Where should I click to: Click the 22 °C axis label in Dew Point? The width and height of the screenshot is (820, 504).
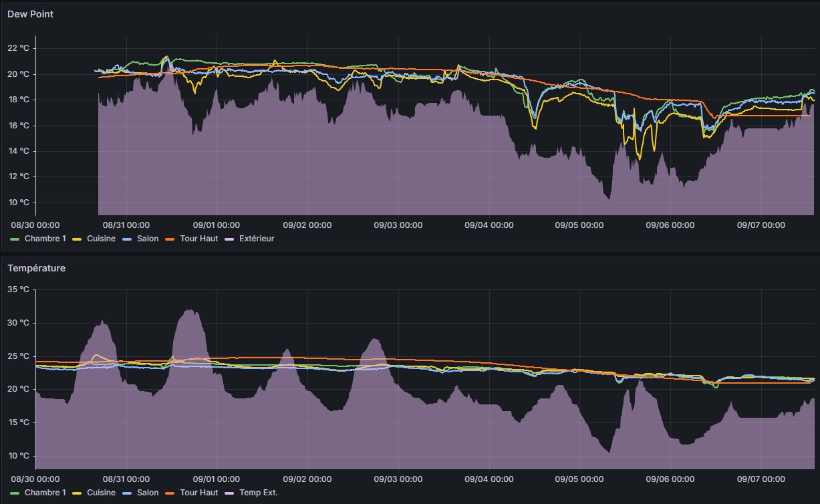(18, 48)
